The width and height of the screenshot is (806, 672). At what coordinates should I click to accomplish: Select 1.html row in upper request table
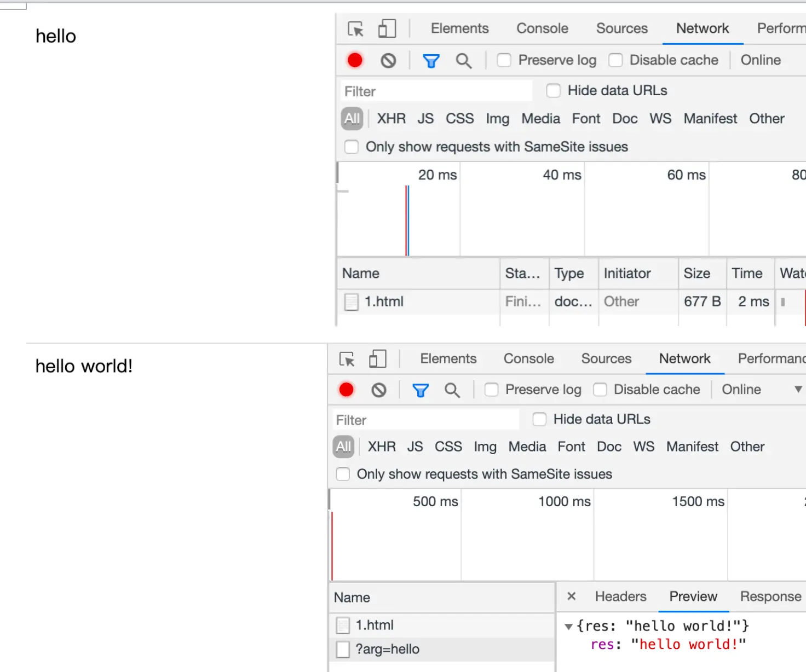(571, 302)
